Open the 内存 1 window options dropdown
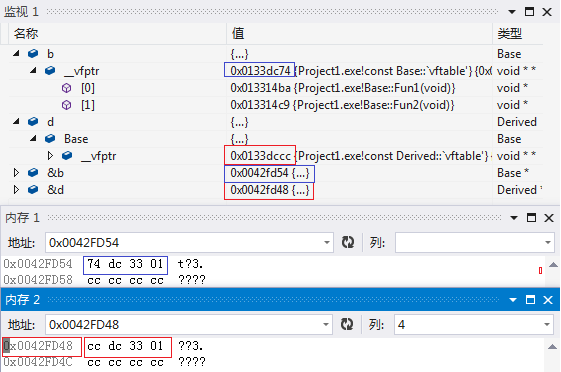561x372 pixels. pyautogui.click(x=514, y=217)
